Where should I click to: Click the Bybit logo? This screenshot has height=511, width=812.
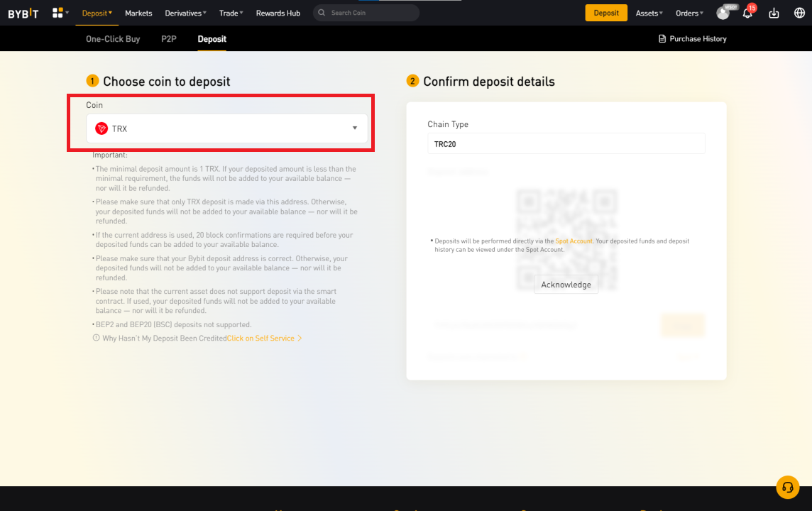tap(23, 13)
